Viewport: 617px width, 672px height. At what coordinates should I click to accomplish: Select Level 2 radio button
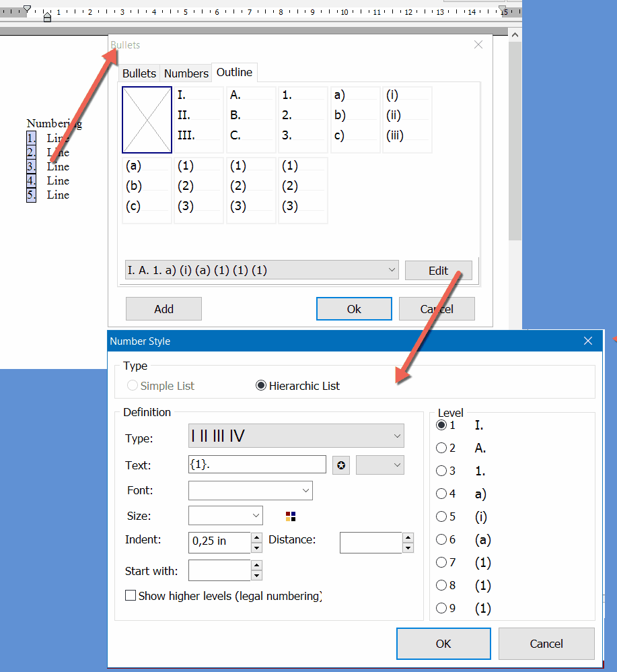pos(441,448)
